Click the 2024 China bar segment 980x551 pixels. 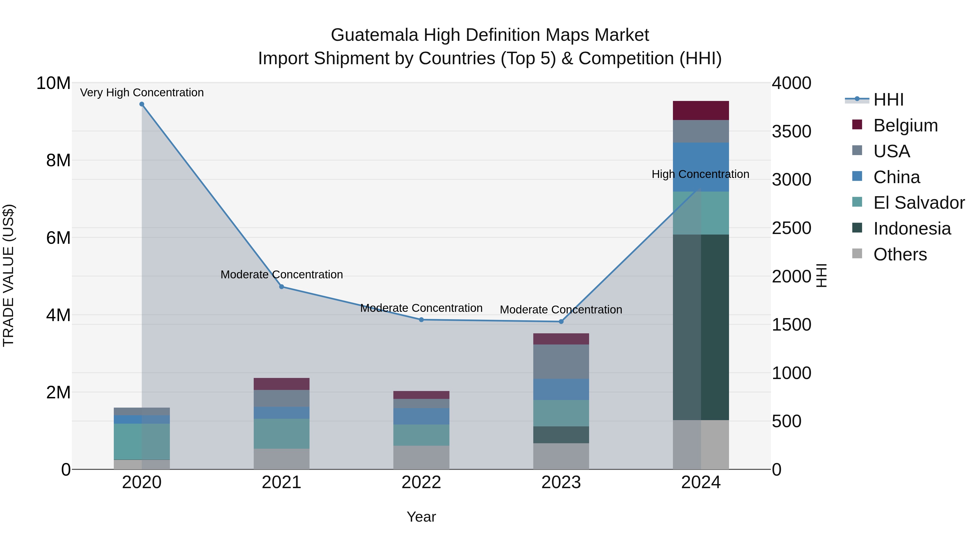701,167
